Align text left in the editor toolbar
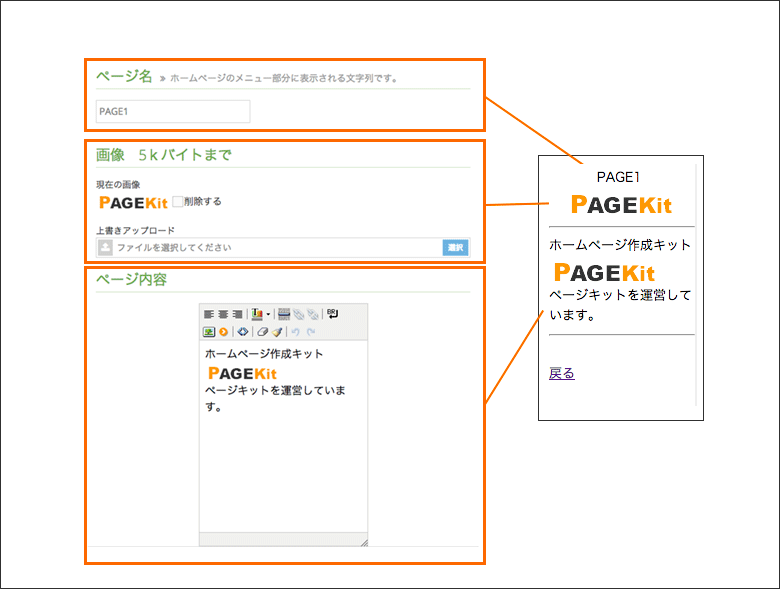This screenshot has width=780, height=589. tap(209, 314)
